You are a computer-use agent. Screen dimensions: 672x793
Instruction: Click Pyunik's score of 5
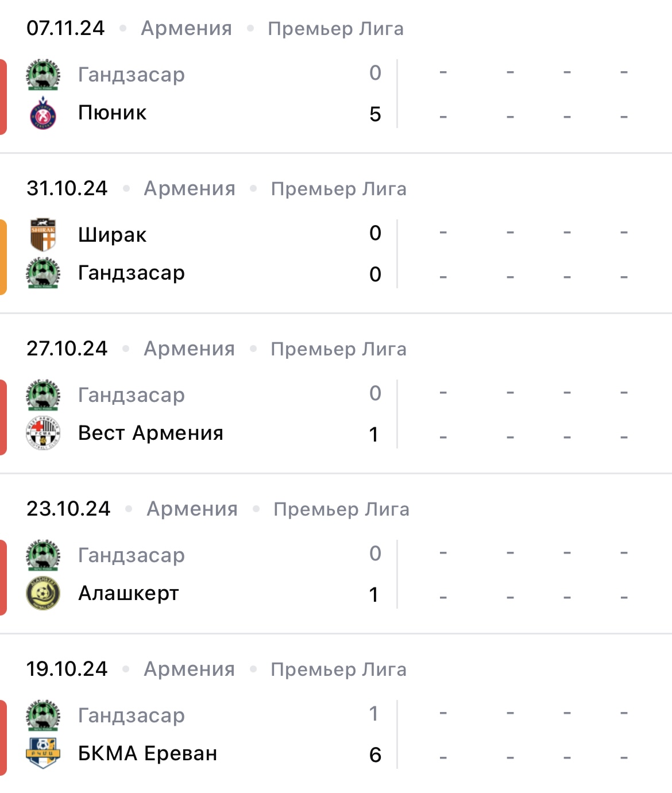pos(375,114)
